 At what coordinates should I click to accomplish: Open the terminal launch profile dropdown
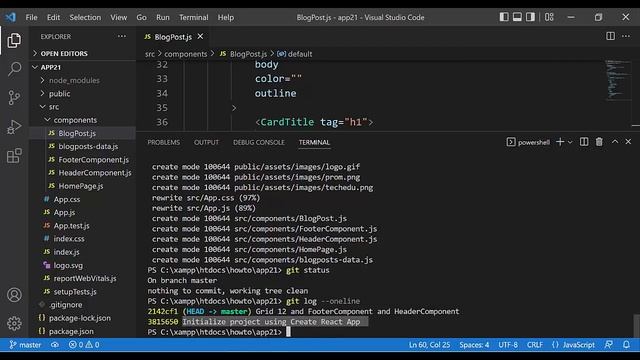click(570, 142)
